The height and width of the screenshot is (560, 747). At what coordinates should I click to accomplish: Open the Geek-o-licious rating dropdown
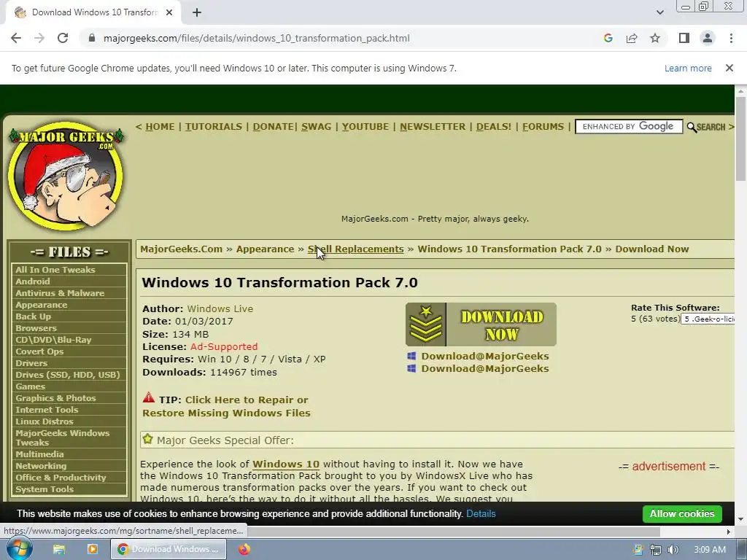(x=708, y=319)
